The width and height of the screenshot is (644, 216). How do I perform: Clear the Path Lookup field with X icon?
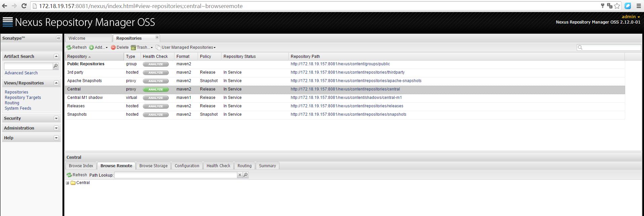point(240,175)
